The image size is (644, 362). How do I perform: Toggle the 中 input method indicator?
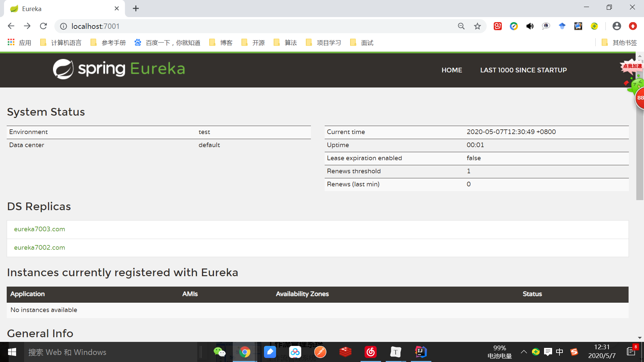559,352
